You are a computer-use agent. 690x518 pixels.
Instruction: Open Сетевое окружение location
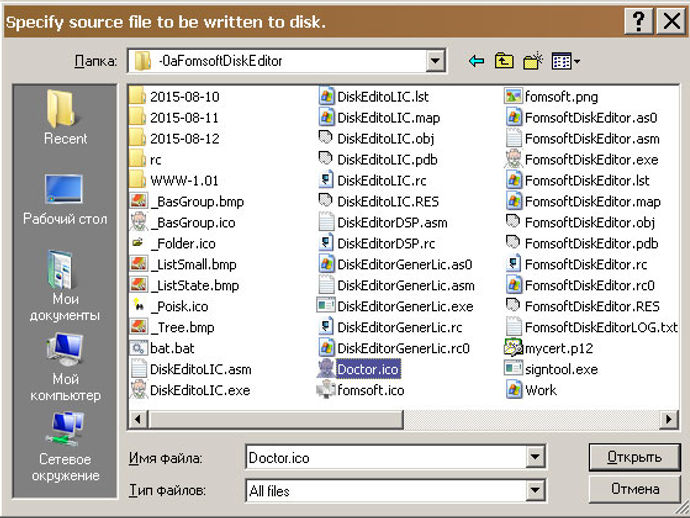point(65,447)
